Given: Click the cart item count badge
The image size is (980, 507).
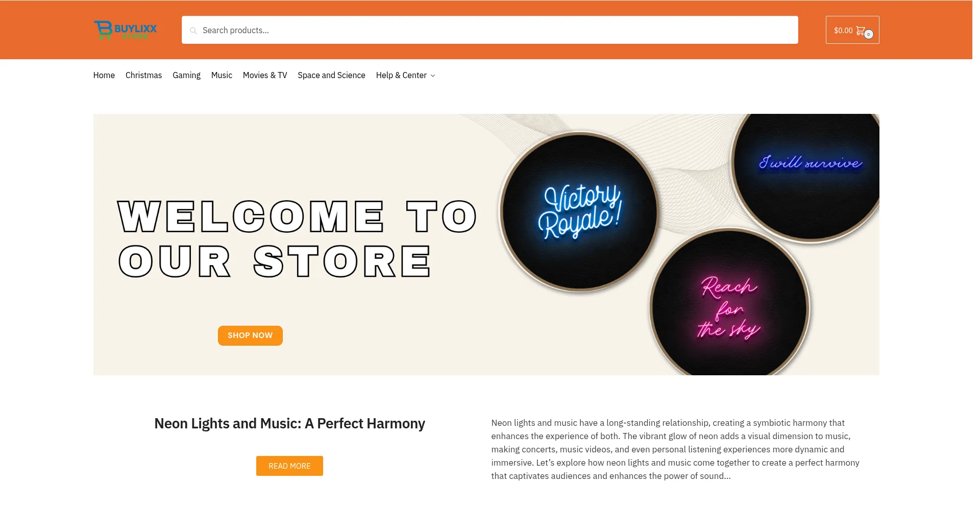Looking at the screenshot, I should [869, 34].
